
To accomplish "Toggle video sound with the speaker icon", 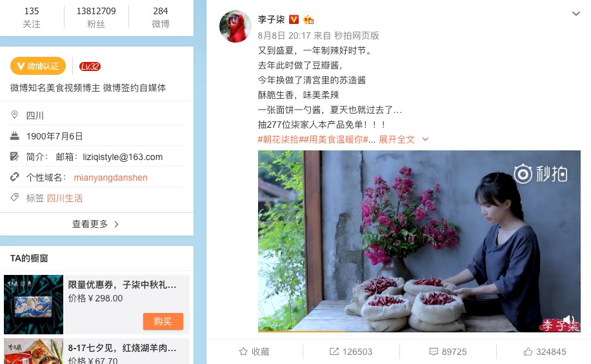I will [568, 320].
